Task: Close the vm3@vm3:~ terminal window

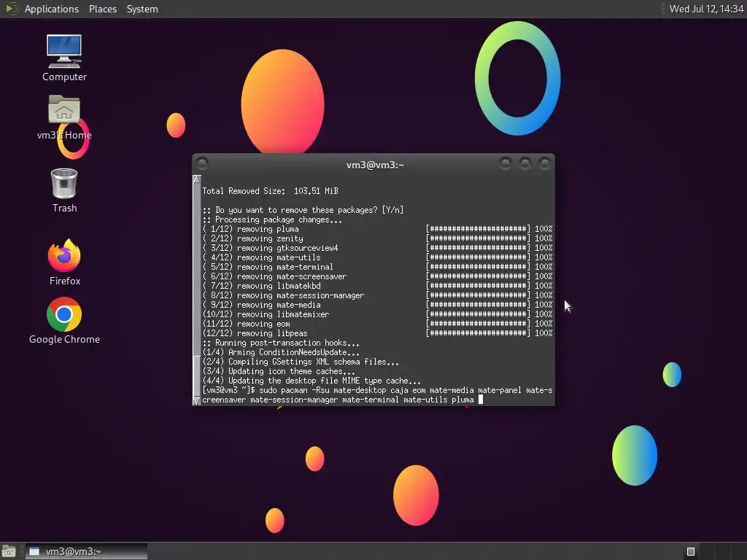Action: point(544,164)
